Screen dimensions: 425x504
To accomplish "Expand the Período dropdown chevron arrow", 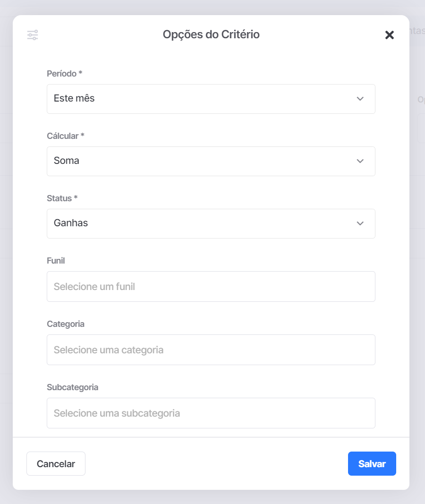I will (360, 99).
